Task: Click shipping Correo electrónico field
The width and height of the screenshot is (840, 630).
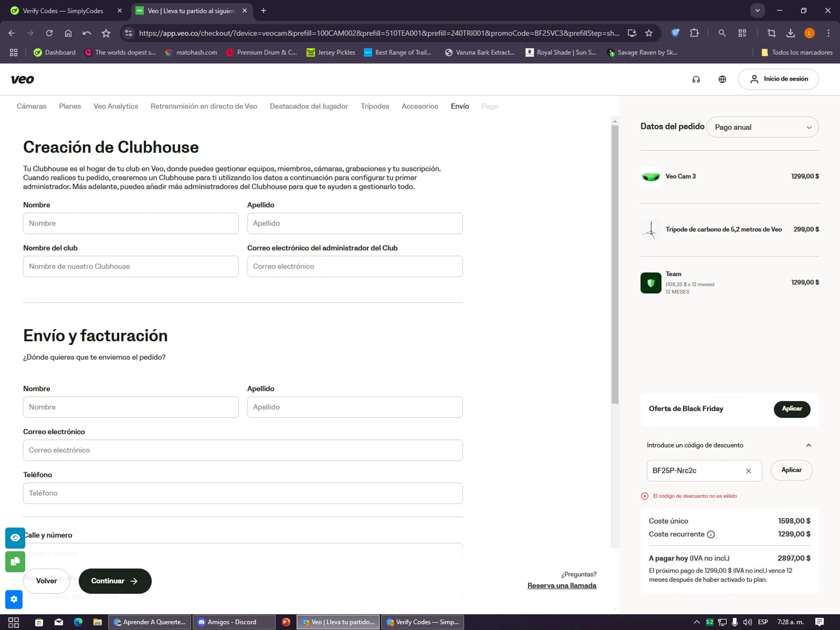Action: (242, 450)
